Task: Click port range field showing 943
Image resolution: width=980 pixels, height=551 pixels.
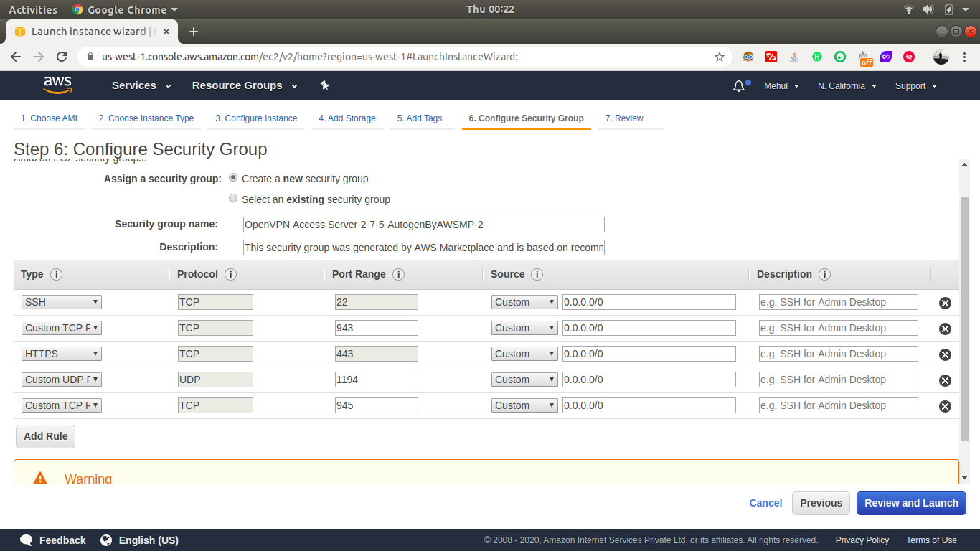Action: click(x=377, y=328)
